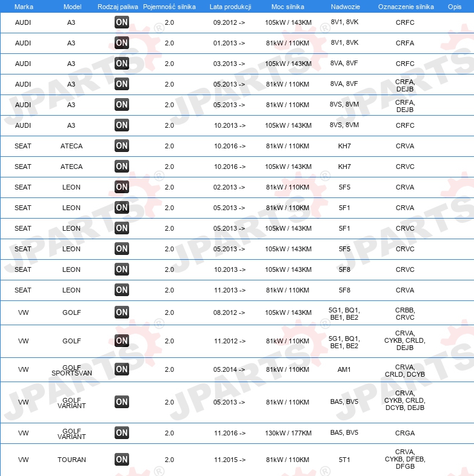Click the Marka column header

[24, 7]
